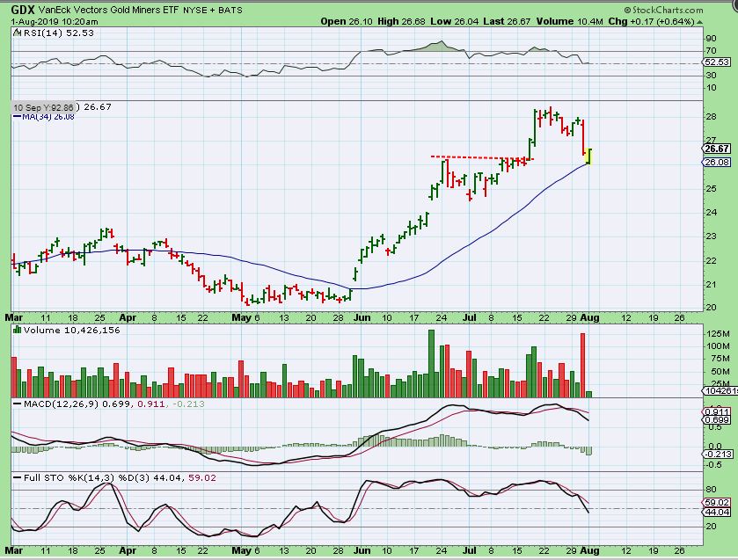Click the 59.02 stochastic %D tag on right

coord(716,503)
